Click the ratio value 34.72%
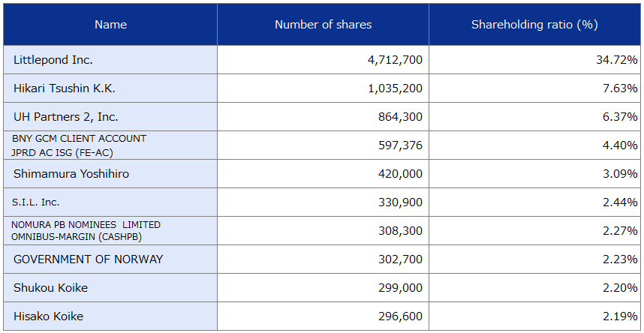Viewport: 644px width, 333px height. pyautogui.click(x=617, y=60)
